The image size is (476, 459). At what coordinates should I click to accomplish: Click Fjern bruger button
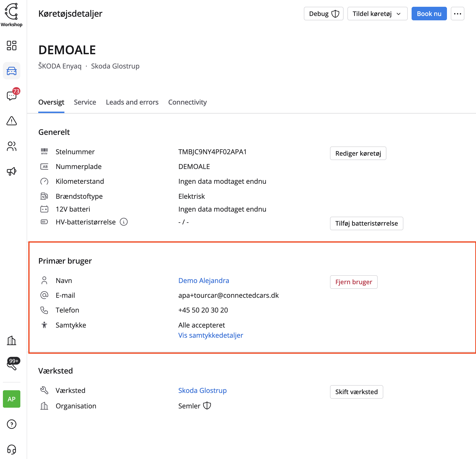pos(353,282)
